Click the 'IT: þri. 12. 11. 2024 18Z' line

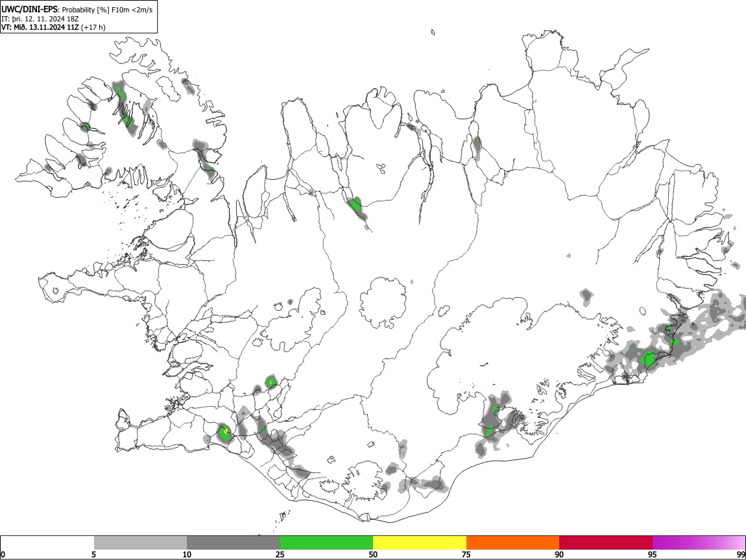click(x=40, y=19)
